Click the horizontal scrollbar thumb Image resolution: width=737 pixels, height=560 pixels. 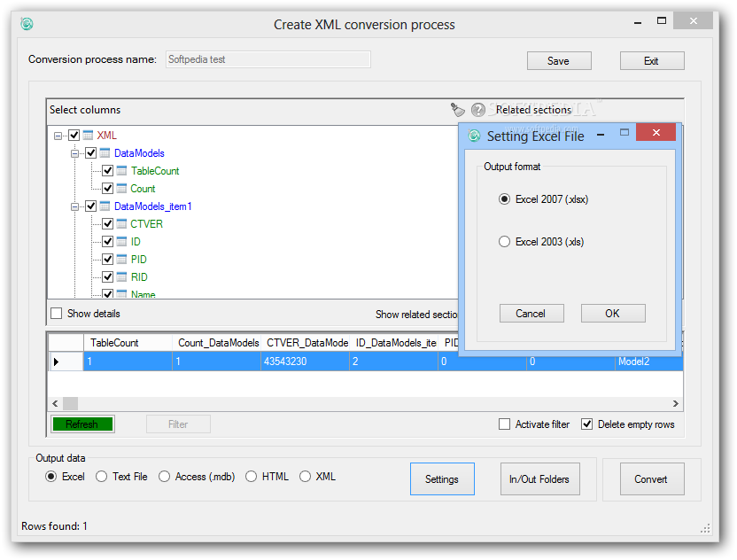click(x=71, y=403)
